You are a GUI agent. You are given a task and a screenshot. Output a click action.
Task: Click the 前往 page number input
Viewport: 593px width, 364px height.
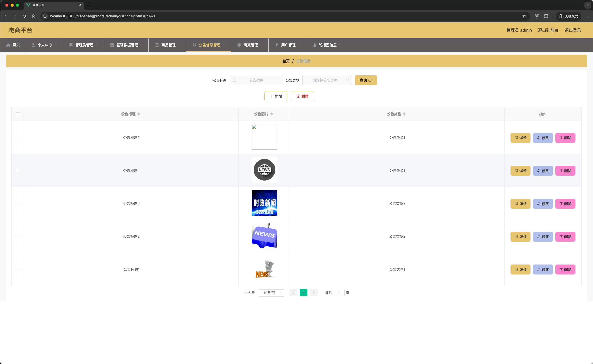pos(339,293)
